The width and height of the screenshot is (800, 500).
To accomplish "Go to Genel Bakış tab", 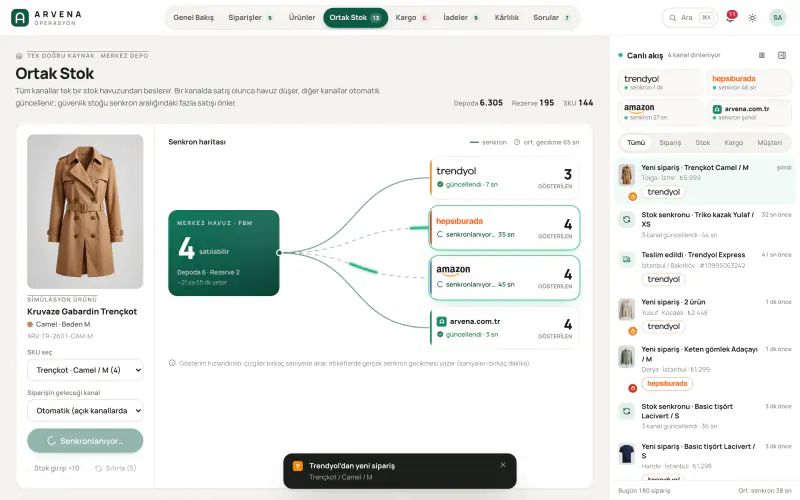I will (193, 18).
